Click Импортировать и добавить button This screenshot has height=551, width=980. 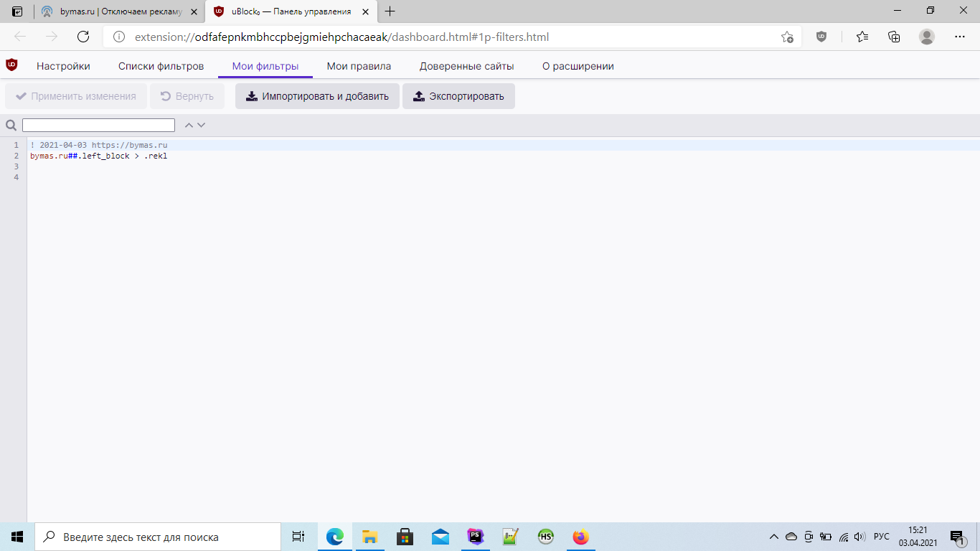click(x=317, y=96)
